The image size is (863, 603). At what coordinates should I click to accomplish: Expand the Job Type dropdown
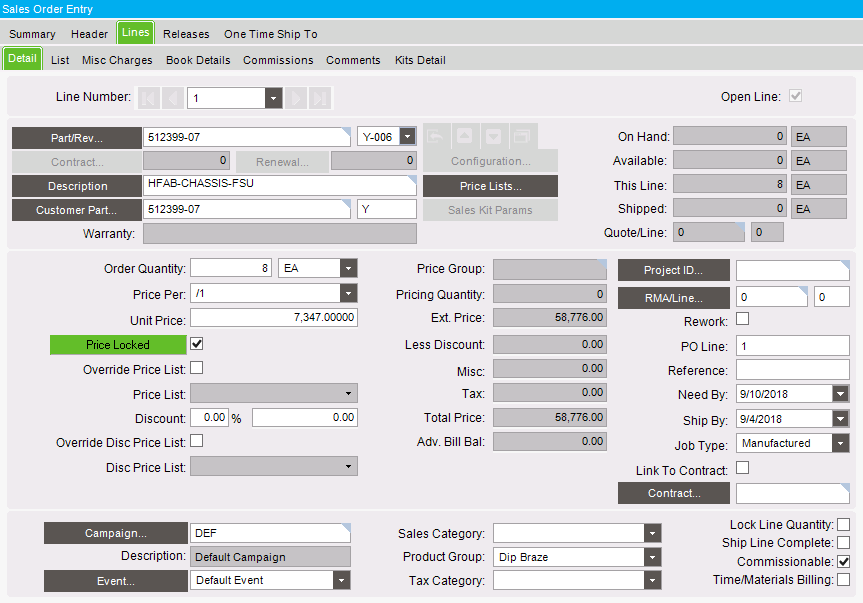coord(840,443)
